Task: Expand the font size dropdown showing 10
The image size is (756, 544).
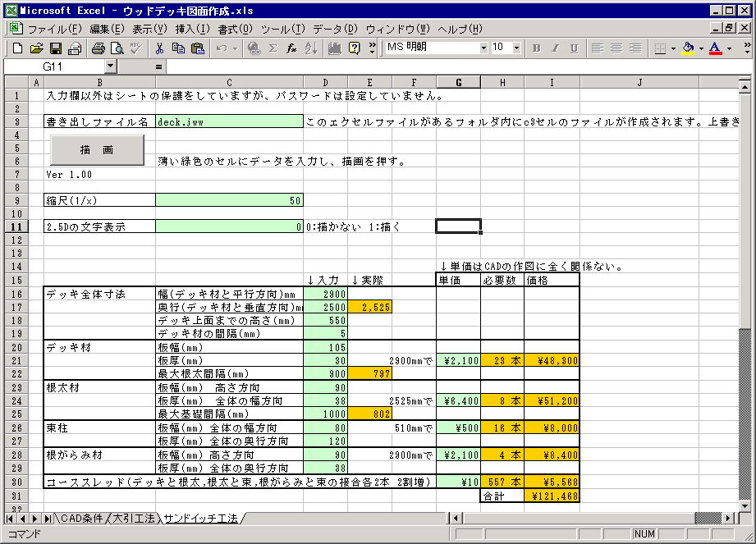Action: point(516,48)
